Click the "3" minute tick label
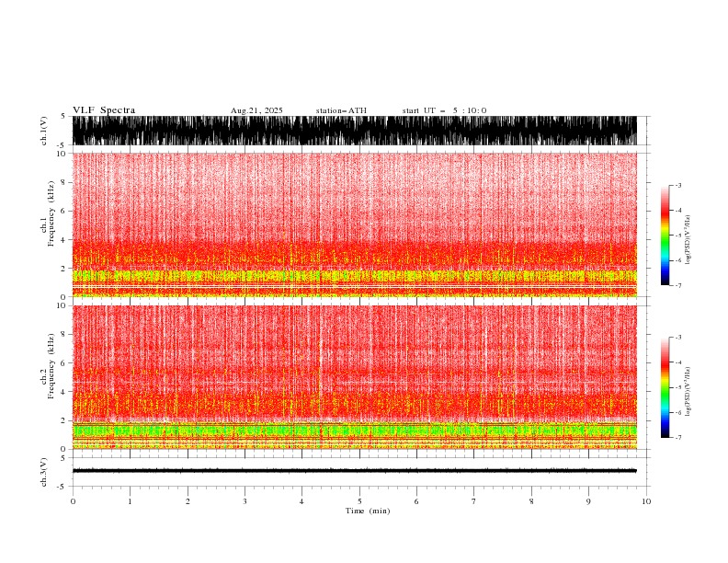This screenshot has height=563, width=728. coord(245,501)
